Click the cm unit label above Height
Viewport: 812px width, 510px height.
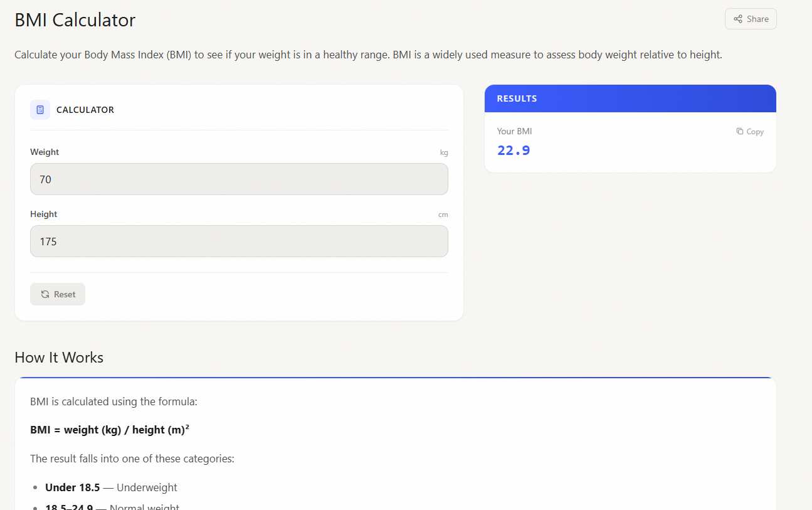point(443,214)
